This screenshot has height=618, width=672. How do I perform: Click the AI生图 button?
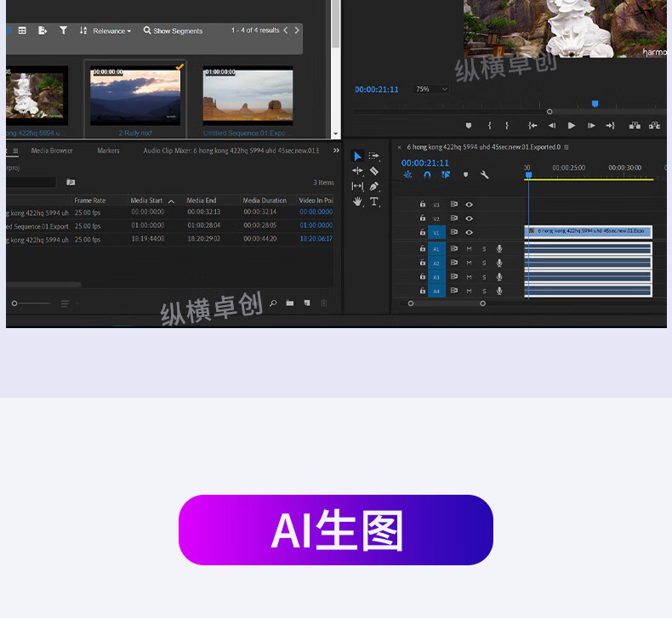point(336,530)
